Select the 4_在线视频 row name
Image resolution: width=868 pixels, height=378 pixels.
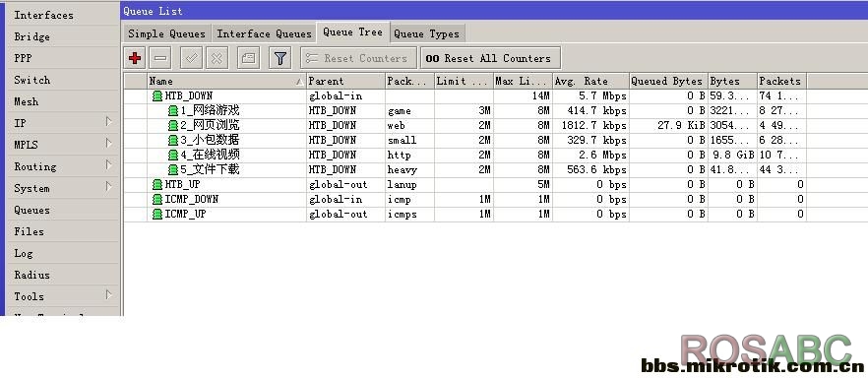[x=210, y=155]
